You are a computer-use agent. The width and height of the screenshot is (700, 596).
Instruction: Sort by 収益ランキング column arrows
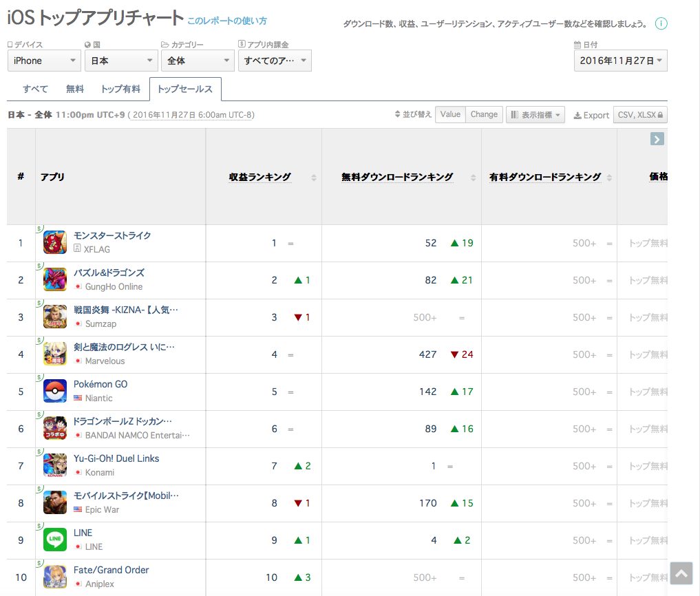click(314, 178)
